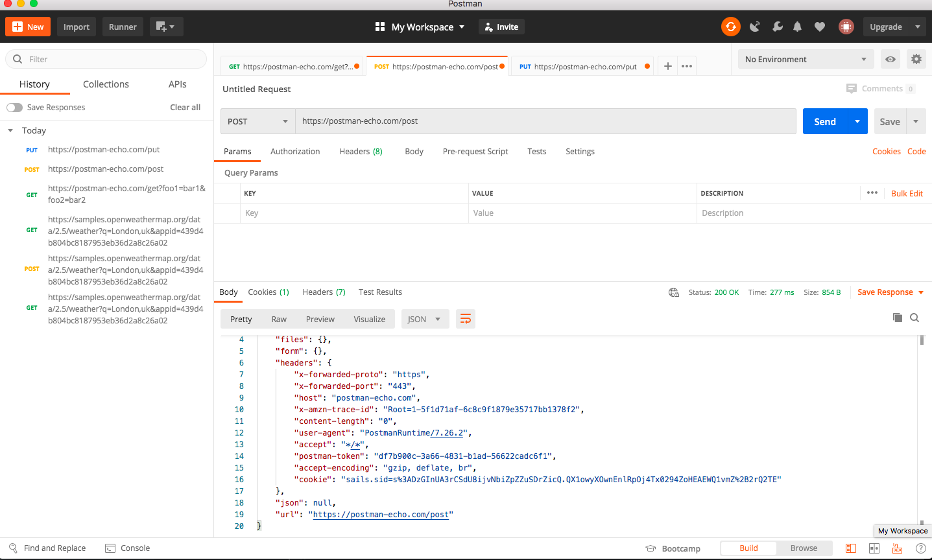Copy response body to clipboard

(898, 318)
